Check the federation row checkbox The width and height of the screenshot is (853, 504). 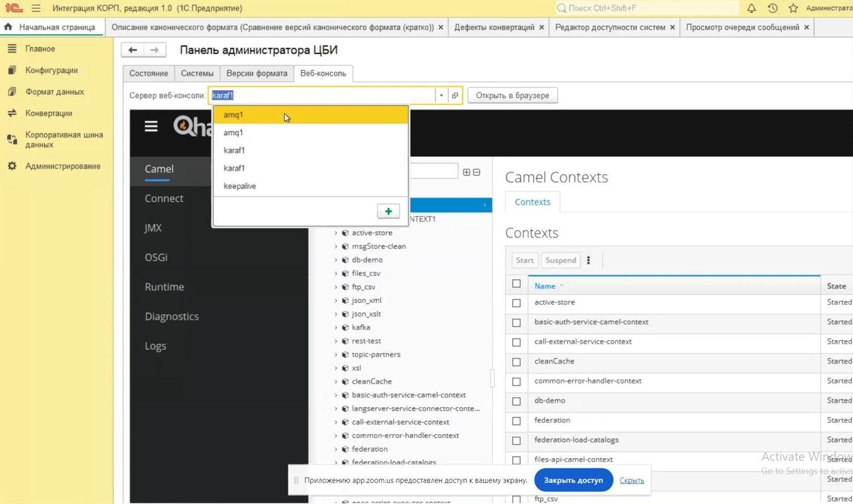(516, 421)
